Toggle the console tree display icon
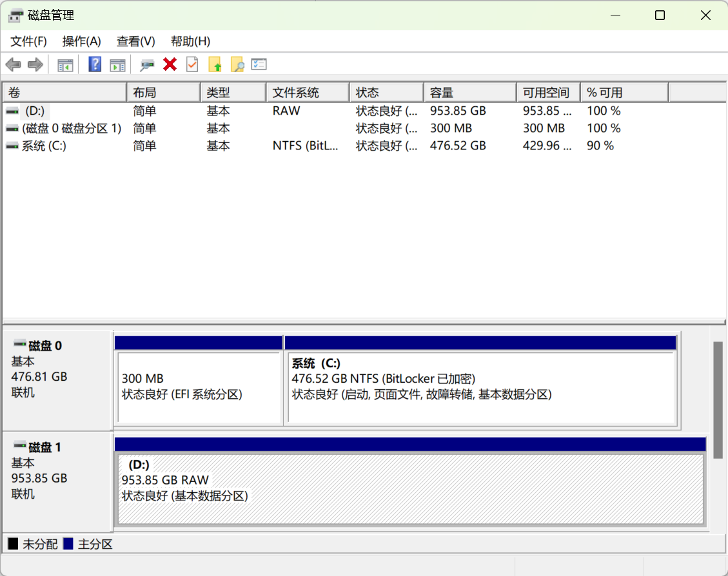 coord(64,64)
